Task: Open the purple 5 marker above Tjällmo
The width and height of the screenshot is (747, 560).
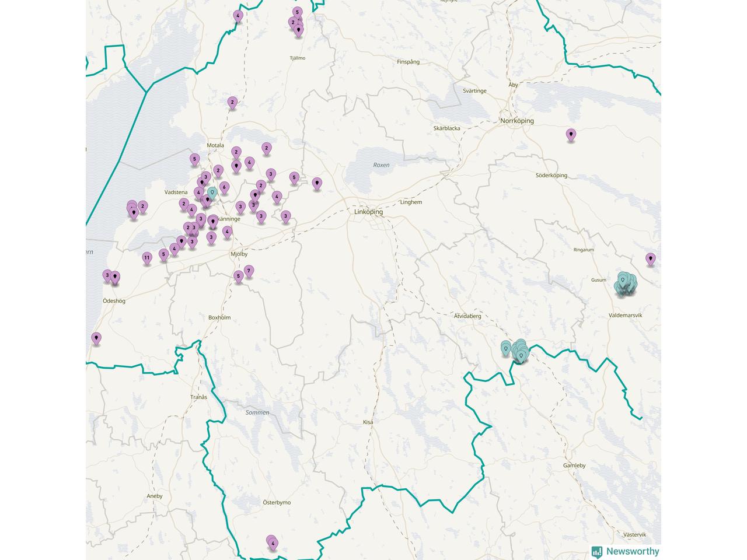Action: pyautogui.click(x=298, y=13)
